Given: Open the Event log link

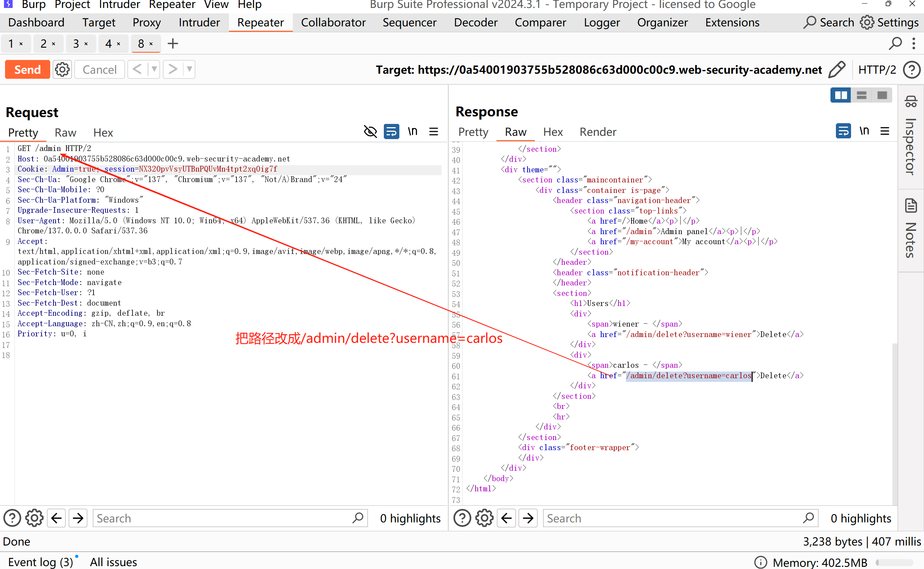Looking at the screenshot, I should point(40,562).
